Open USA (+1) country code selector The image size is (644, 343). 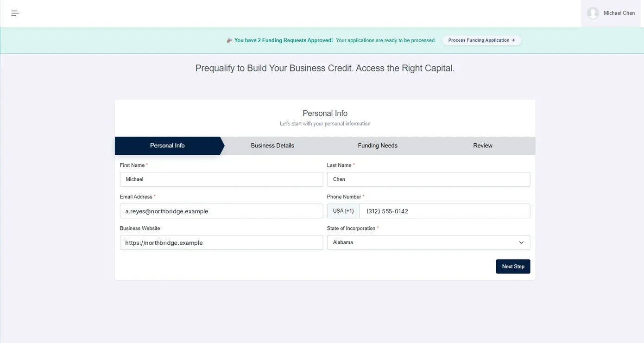tap(343, 211)
